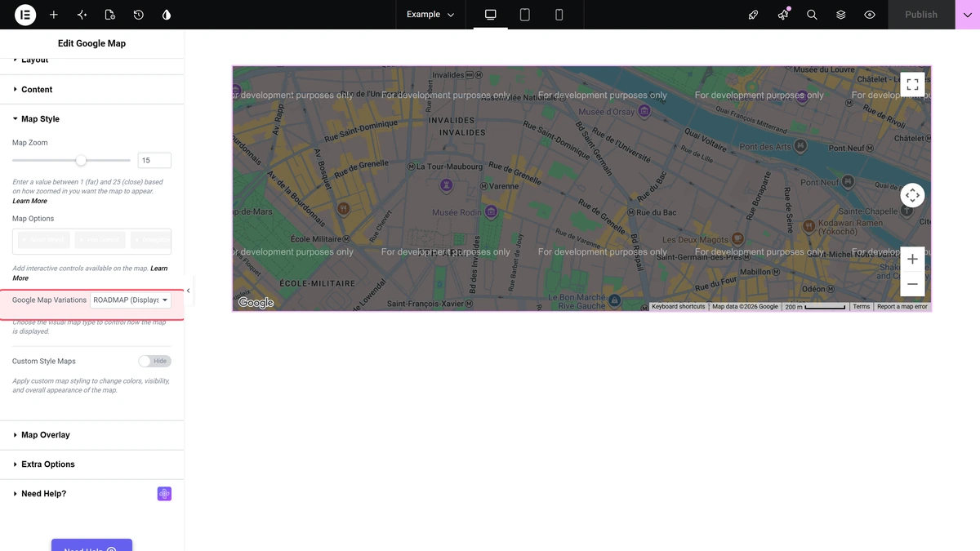Click the Map Options multi-select box
980x551 pixels.
(91, 242)
